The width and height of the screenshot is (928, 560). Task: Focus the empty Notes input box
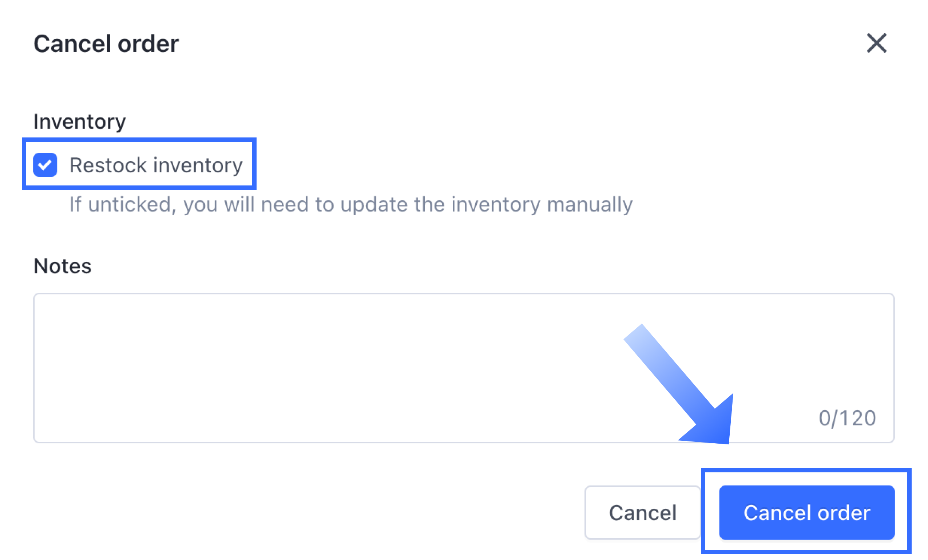point(464,368)
